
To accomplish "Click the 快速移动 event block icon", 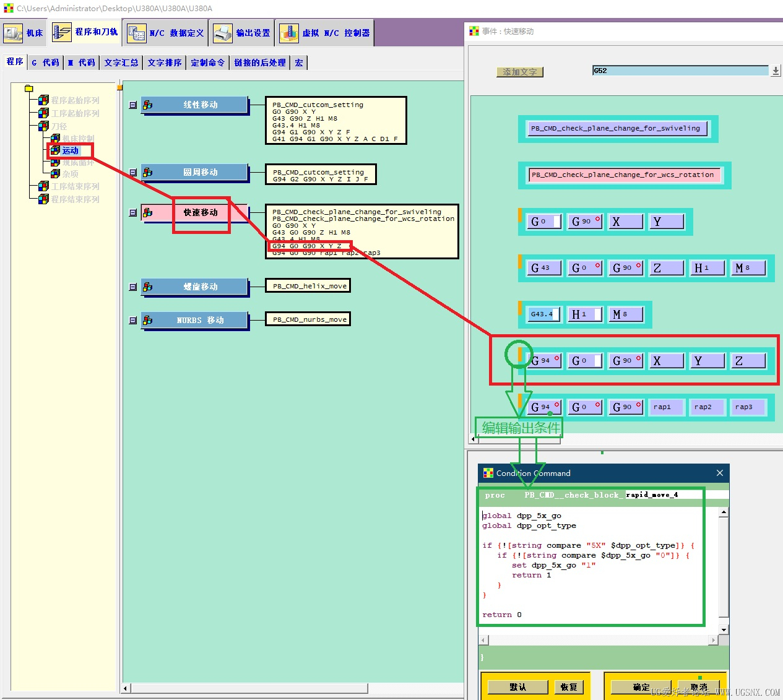I will 147,213.
